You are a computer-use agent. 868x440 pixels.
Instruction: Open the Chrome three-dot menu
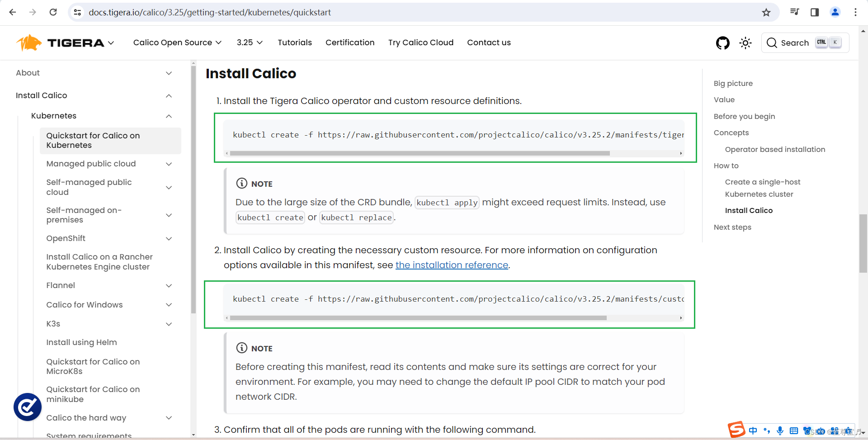click(x=855, y=12)
